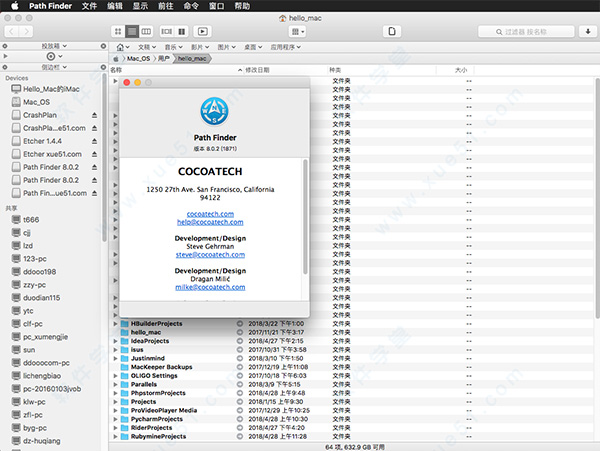Click the new document toolbar icon
This screenshot has height=451, width=600.
click(392, 31)
